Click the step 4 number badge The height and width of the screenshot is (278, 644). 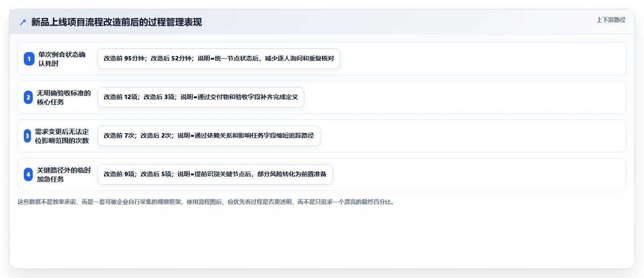[x=29, y=174]
